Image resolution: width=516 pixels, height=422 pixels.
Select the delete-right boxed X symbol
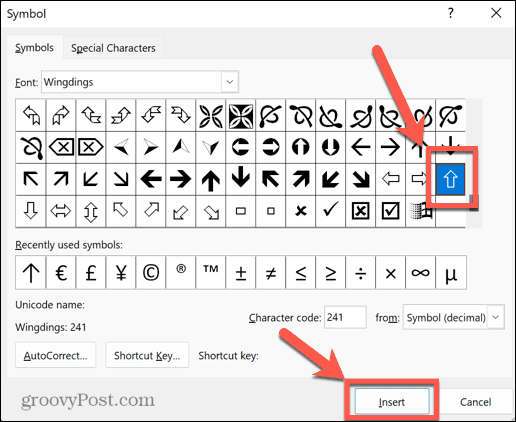[x=91, y=147]
